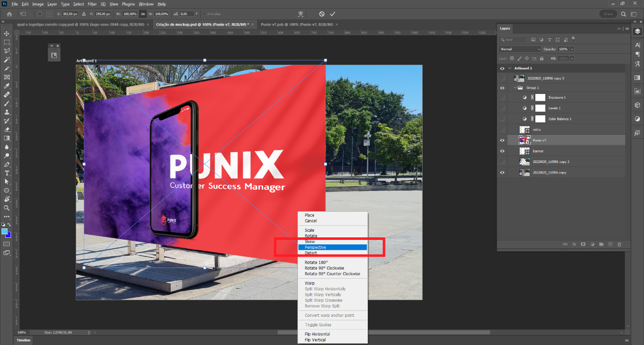Hide the banner layer with its eye
This screenshot has width=644, height=345.
[x=502, y=151]
